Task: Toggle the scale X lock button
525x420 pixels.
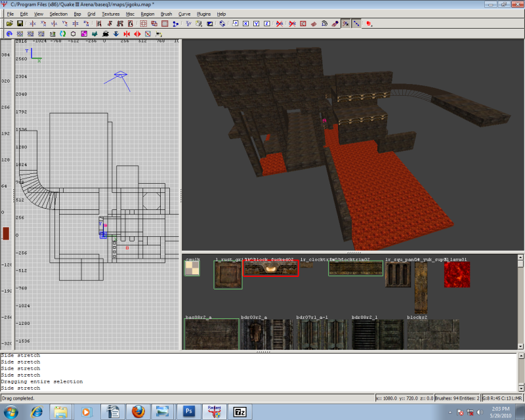Action: [x=245, y=24]
